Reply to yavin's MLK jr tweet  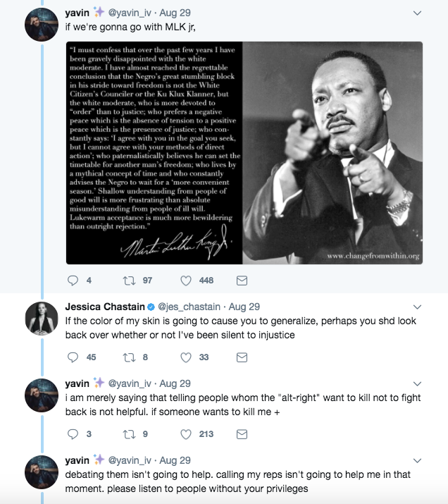73,281
